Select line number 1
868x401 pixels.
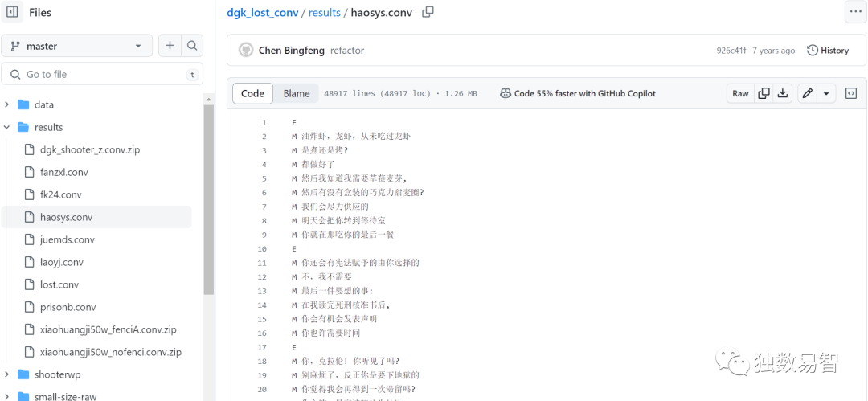tap(264, 122)
